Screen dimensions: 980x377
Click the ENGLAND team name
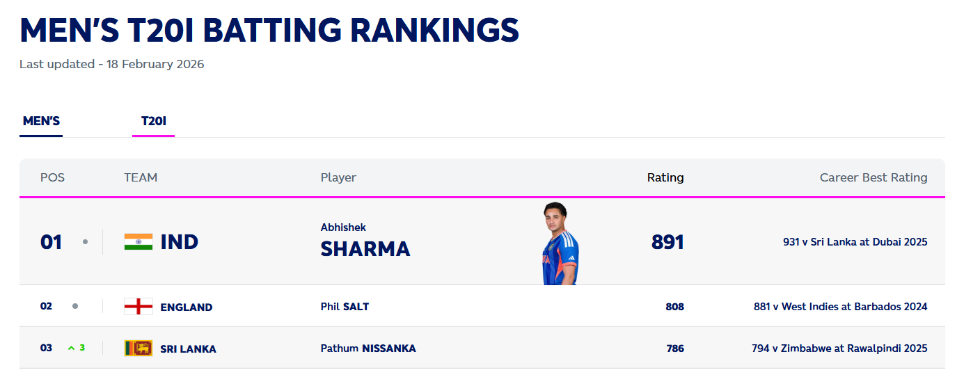point(187,307)
